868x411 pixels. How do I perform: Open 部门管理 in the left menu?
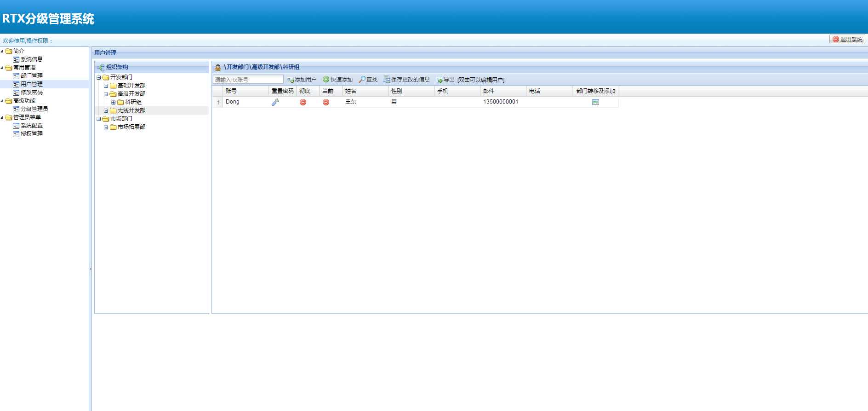tap(31, 76)
